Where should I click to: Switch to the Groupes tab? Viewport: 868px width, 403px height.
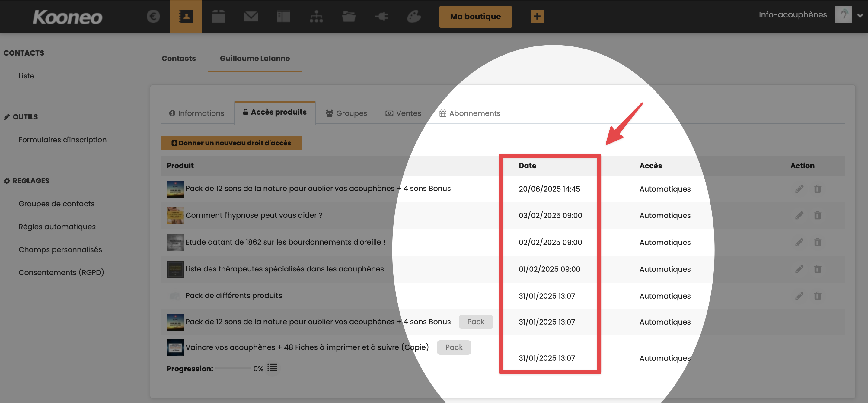[346, 113]
